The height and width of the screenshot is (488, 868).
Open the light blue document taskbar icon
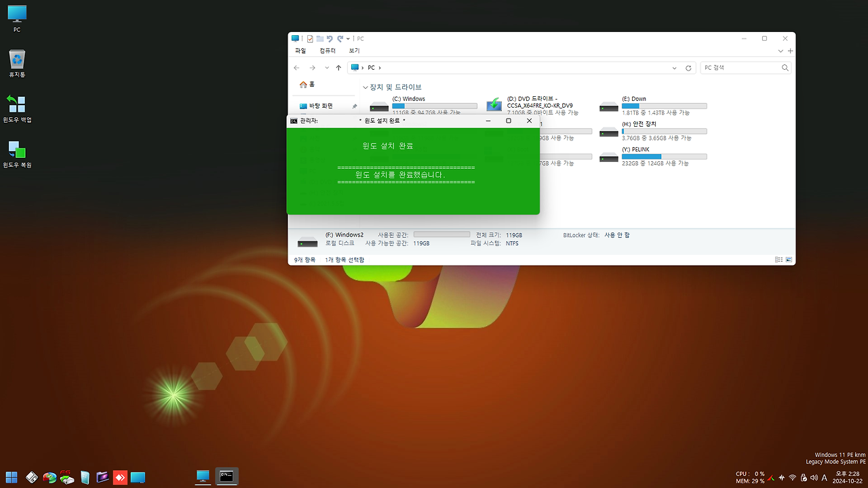85,477
